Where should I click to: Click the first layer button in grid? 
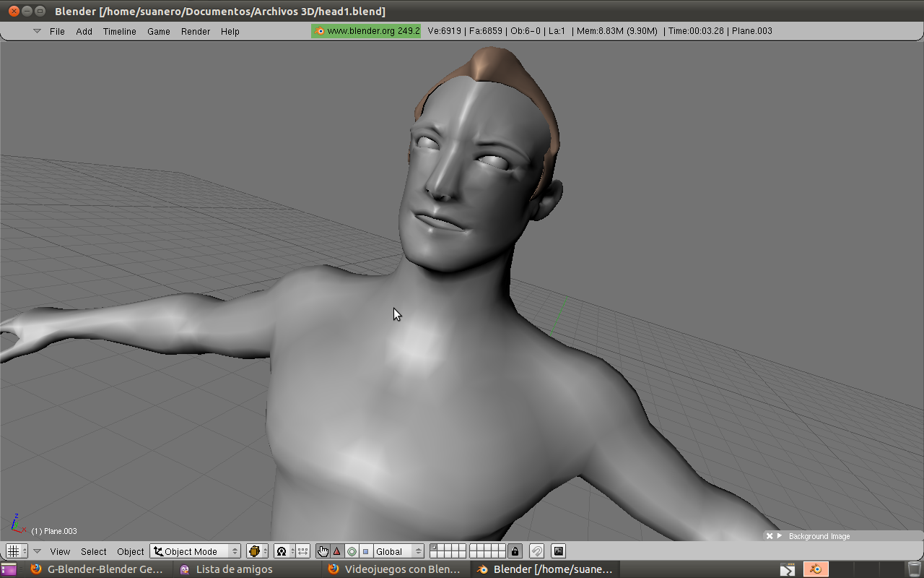pyautogui.click(x=433, y=548)
